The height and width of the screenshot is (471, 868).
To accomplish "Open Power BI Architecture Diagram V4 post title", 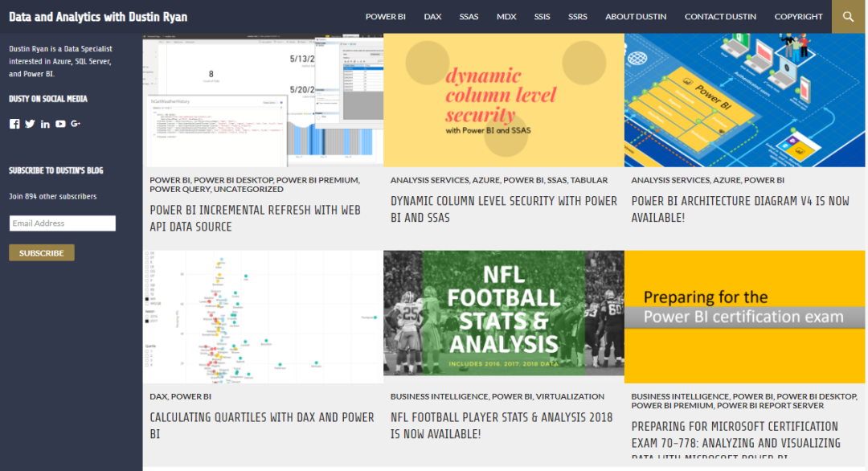I will 740,209.
